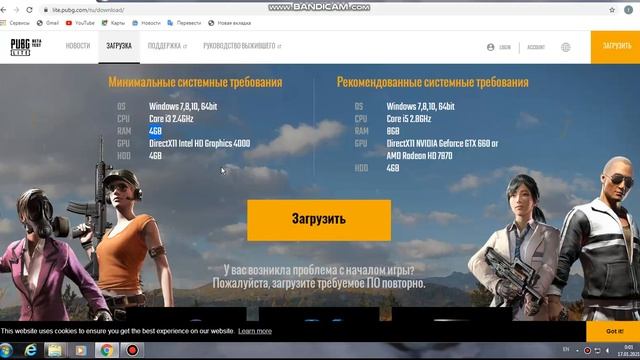The image size is (640, 360).
Task: Open File Explorer from taskbar
Action: 55,350
